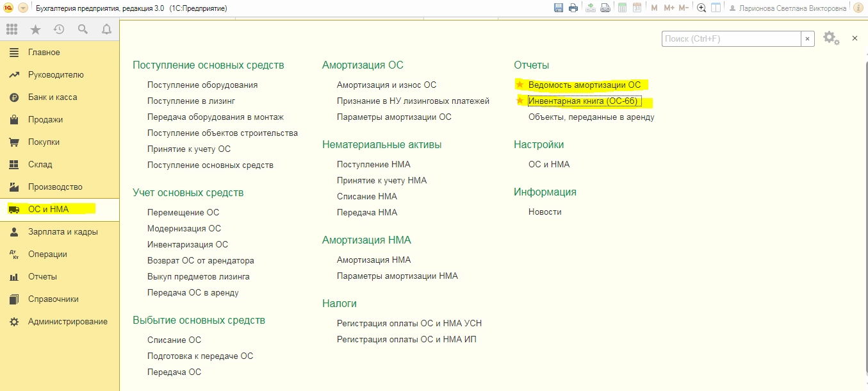Open Признание в НУ лизинговых платежей

413,101
